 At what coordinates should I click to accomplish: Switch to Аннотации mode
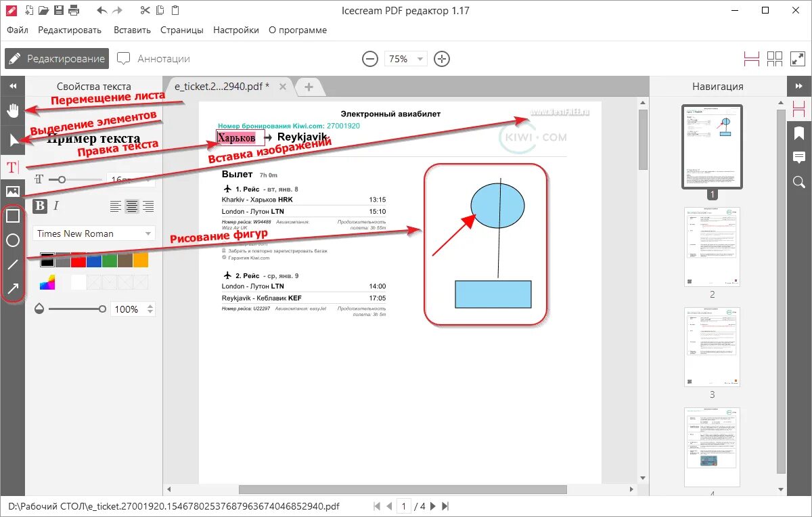154,59
